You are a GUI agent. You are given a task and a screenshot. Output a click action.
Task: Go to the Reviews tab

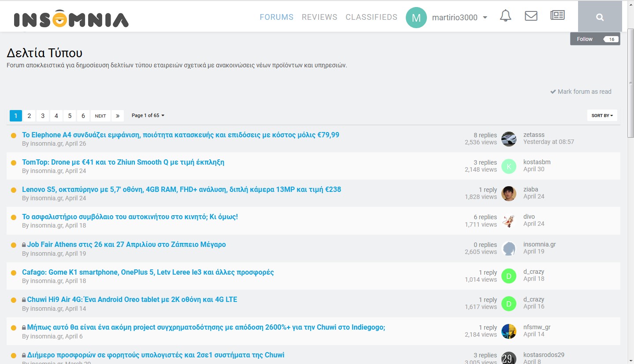[x=319, y=17]
